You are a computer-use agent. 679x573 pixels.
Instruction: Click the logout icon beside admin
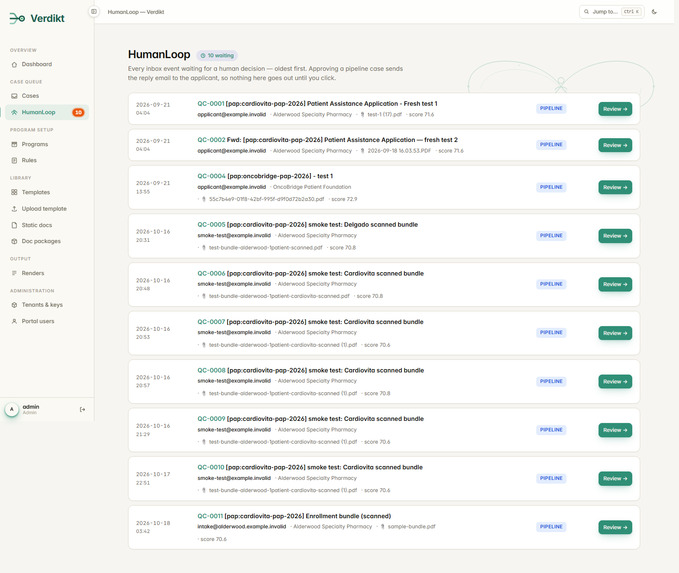82,409
